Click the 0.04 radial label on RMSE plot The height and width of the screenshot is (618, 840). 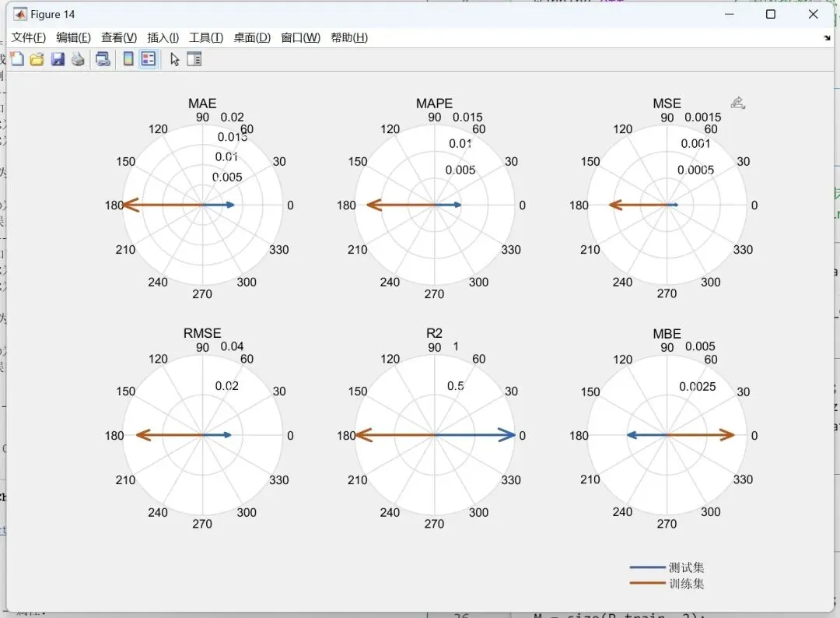pos(232,346)
